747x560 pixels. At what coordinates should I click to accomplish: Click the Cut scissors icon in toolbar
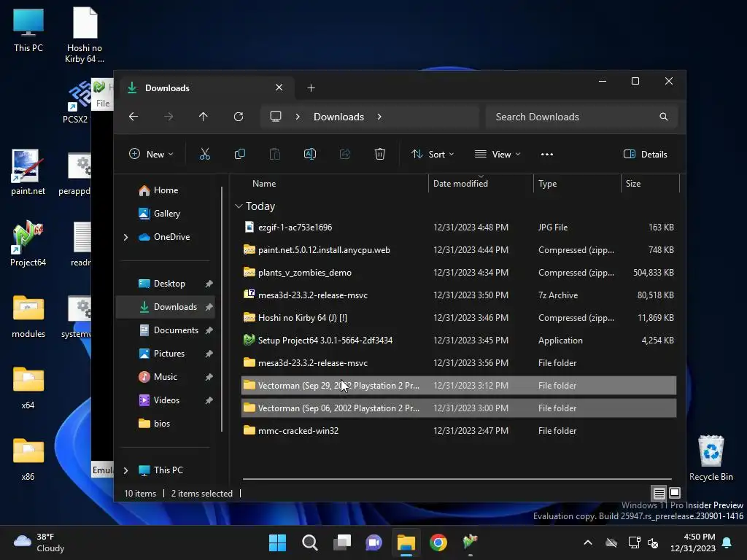coord(205,155)
